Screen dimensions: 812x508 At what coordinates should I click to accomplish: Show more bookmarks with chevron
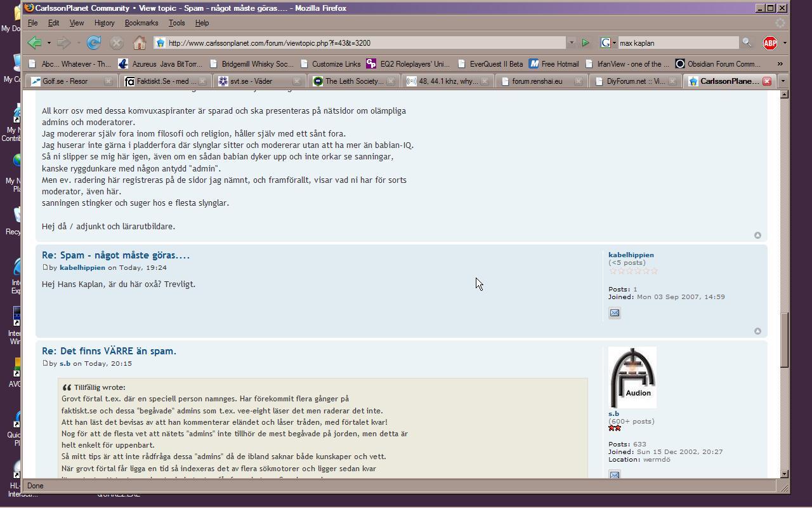tap(780, 63)
